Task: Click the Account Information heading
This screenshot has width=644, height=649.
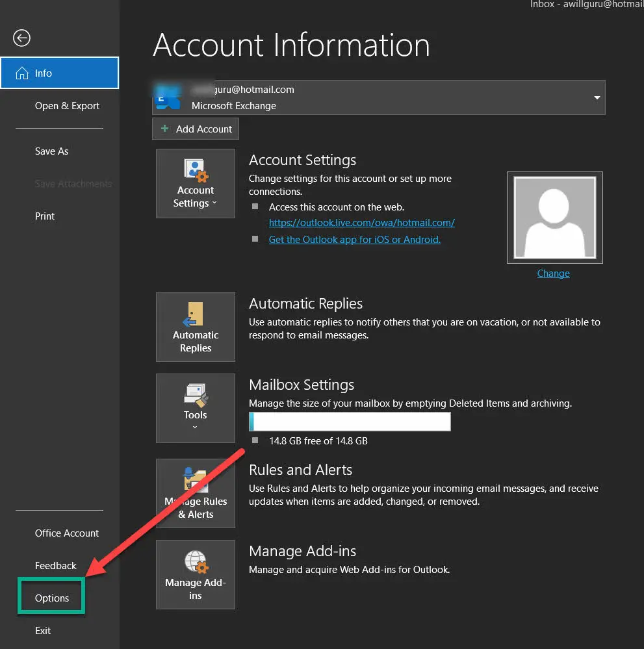Action: [x=292, y=45]
